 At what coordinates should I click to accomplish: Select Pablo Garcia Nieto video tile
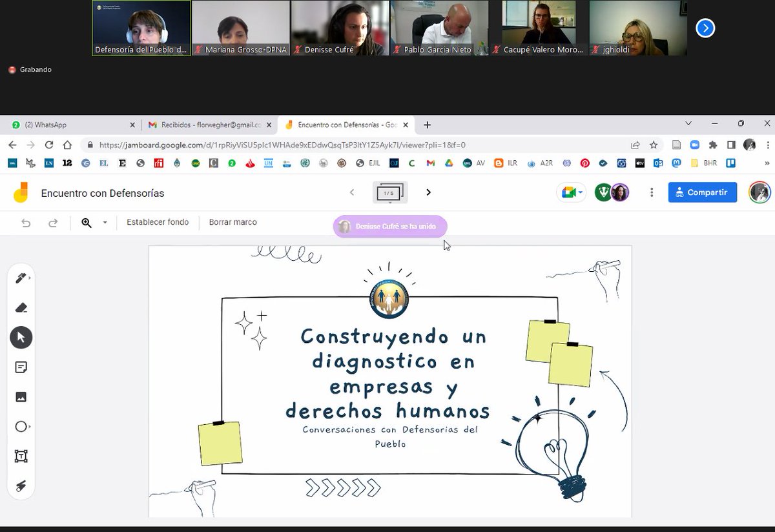(x=439, y=28)
